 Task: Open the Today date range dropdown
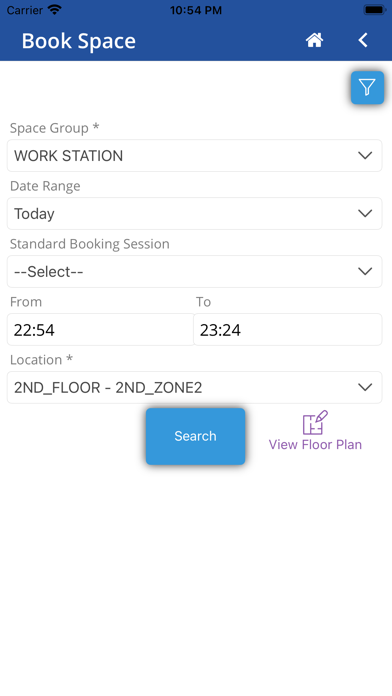(x=194, y=214)
